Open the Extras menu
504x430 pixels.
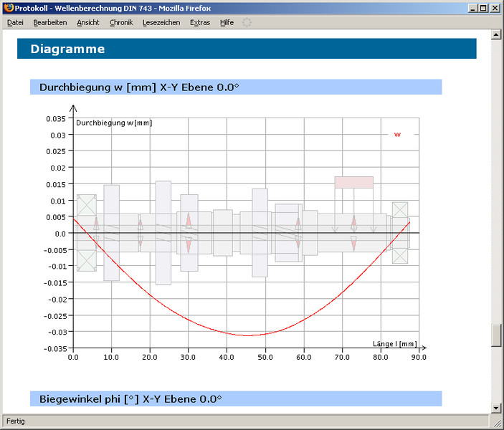pyautogui.click(x=200, y=22)
